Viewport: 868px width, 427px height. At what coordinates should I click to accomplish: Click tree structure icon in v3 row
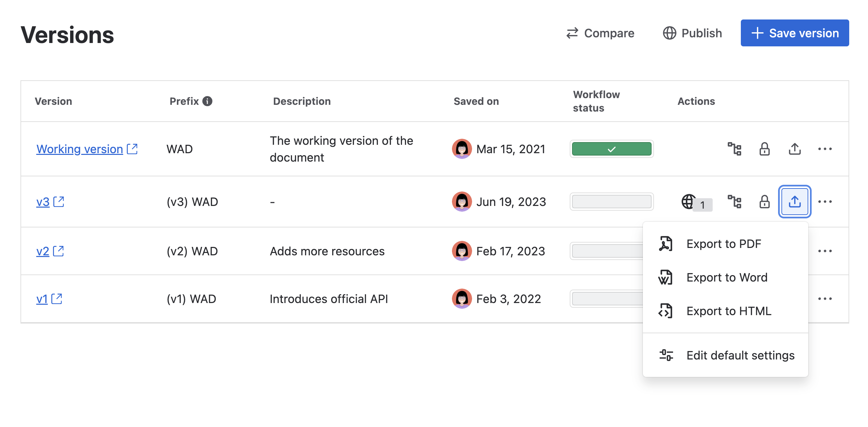(734, 201)
